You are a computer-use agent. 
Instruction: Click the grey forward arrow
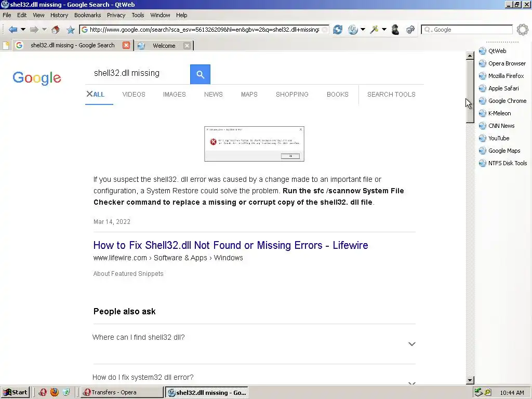34,30
